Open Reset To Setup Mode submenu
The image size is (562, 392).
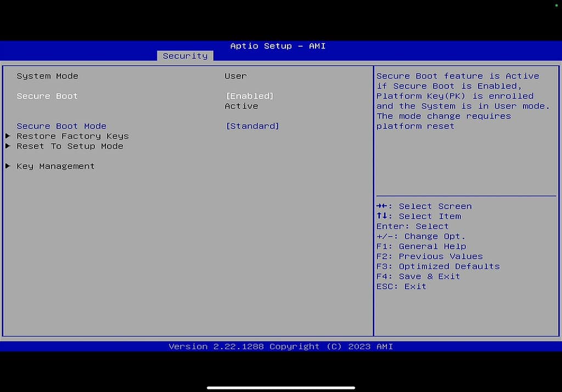click(x=70, y=147)
